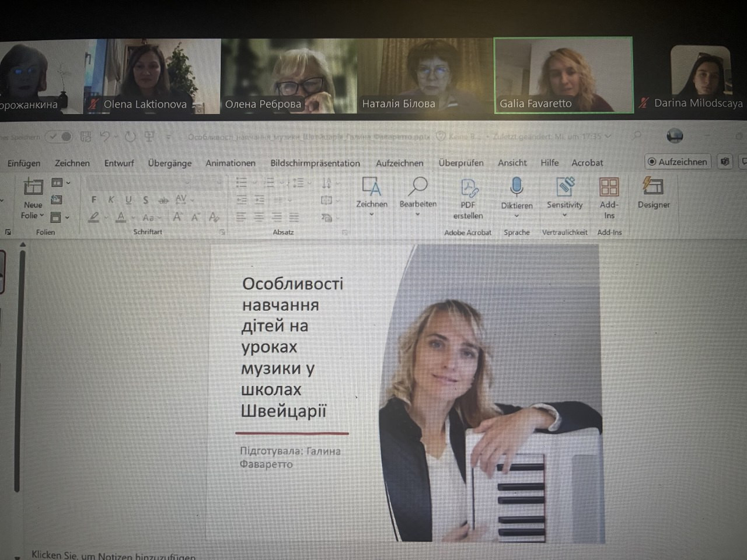The image size is (747, 560).
Task: Click the undo arrow in the title bar
Action: 105,136
